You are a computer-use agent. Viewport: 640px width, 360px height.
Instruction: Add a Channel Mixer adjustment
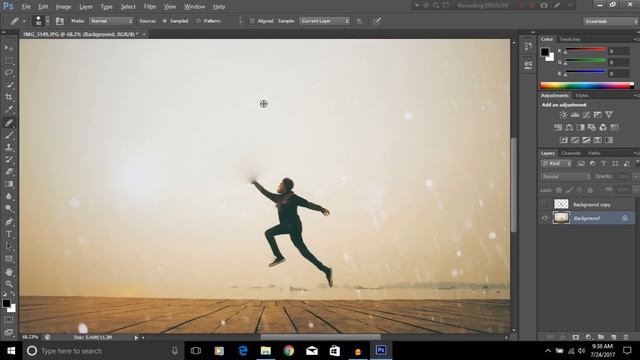tap(603, 127)
